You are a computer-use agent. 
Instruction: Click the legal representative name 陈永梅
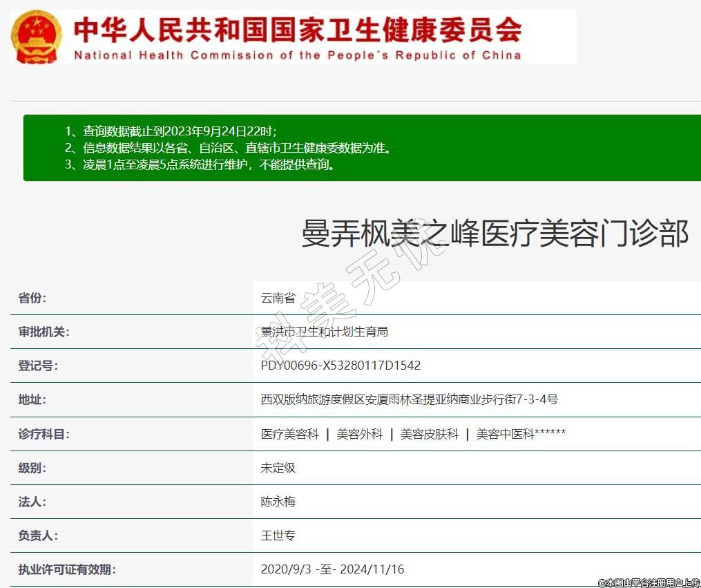point(278,502)
